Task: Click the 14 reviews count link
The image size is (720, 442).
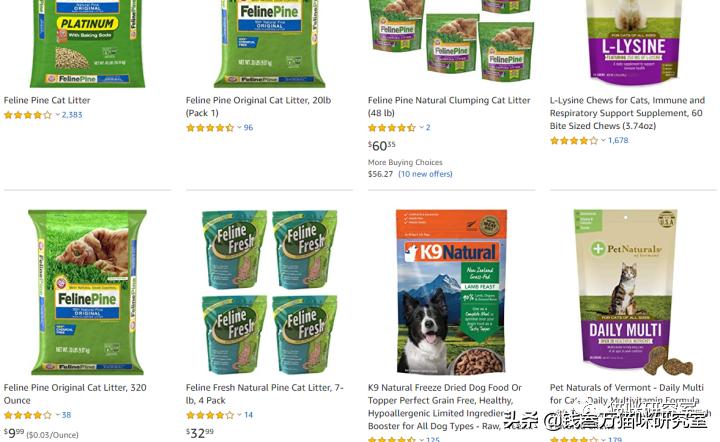Action: 248,415
